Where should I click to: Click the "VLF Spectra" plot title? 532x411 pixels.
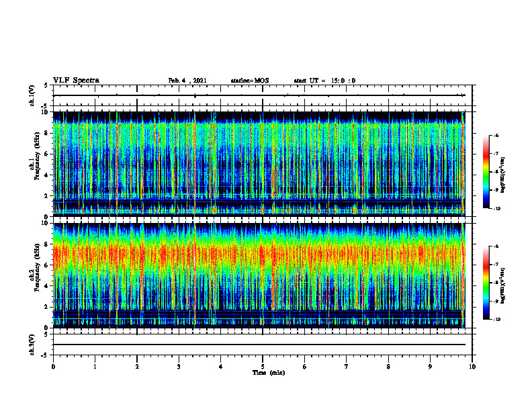76,81
